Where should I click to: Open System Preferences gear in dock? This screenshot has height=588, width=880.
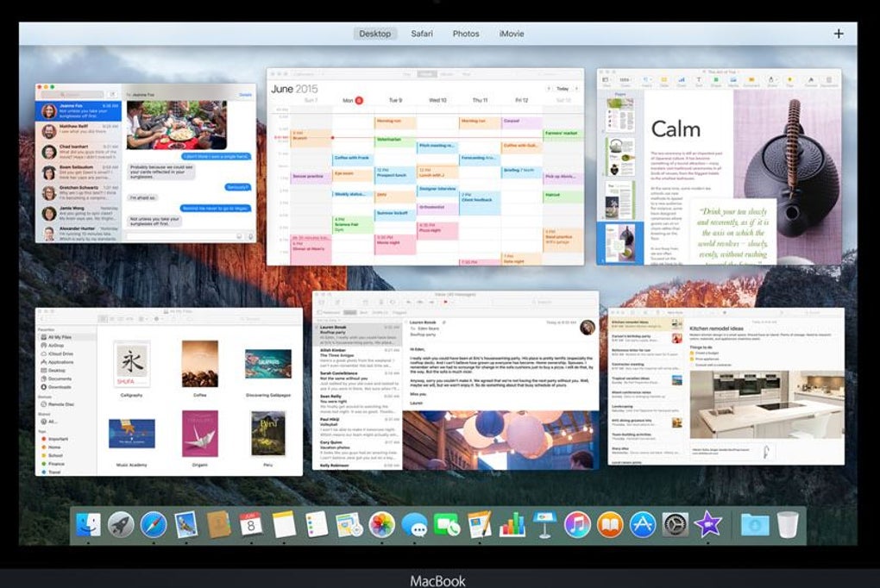(x=676, y=525)
